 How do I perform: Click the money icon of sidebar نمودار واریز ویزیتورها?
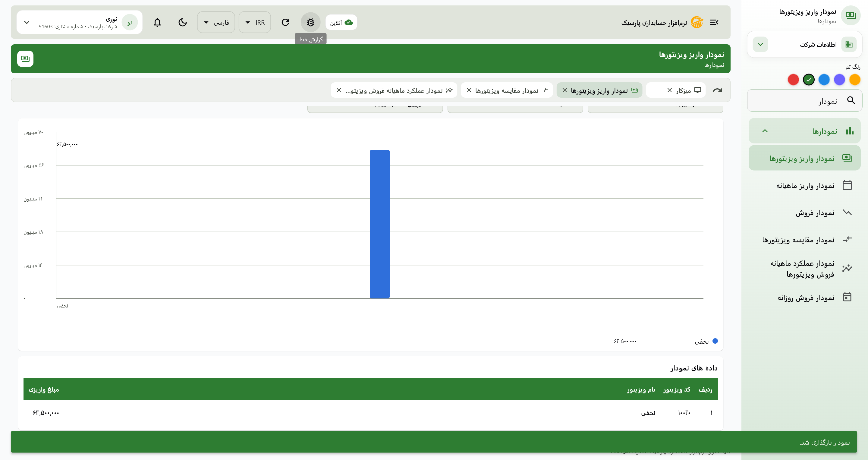[847, 158]
